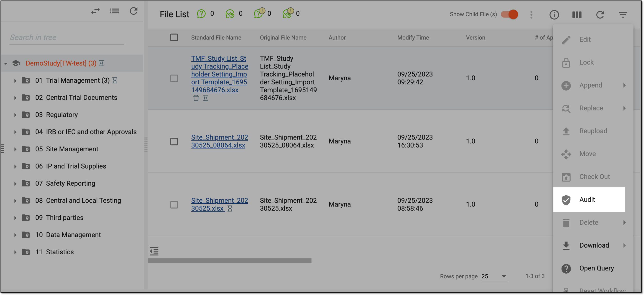Click the Open Query question mark icon
The image size is (644, 295).
click(566, 268)
